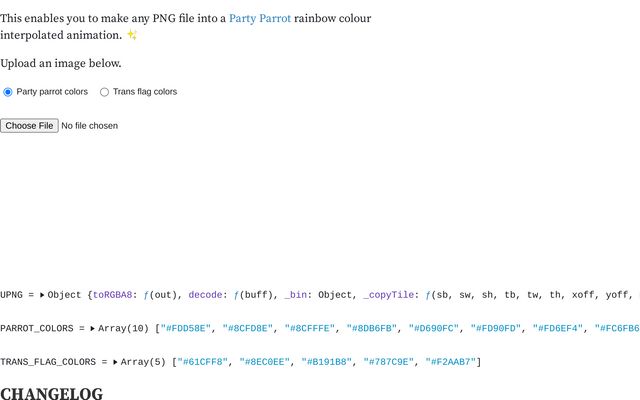The width and height of the screenshot is (640, 400).
Task: Click the toRGBA8 property key
Action: (113, 295)
